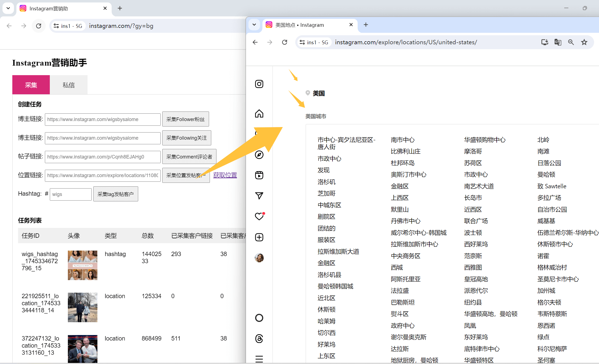Bookmark this page with star icon
Image resolution: width=599 pixels, height=364 pixels.
pyautogui.click(x=584, y=42)
